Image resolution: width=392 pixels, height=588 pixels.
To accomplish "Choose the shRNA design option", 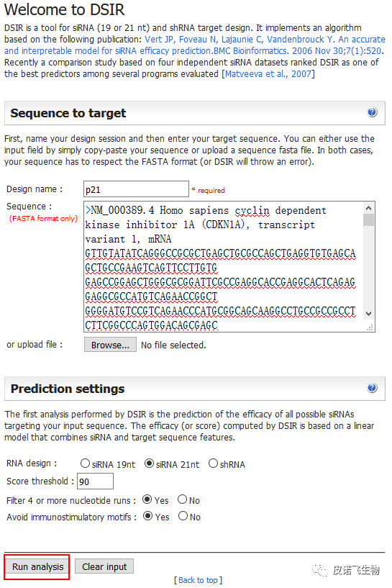I will (x=213, y=463).
